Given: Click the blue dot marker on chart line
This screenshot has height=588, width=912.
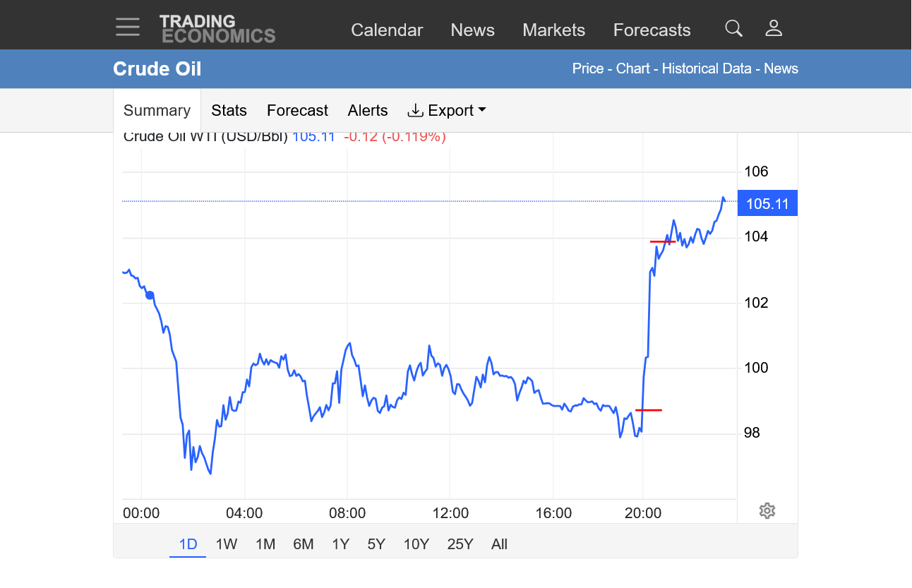Looking at the screenshot, I should click(150, 295).
